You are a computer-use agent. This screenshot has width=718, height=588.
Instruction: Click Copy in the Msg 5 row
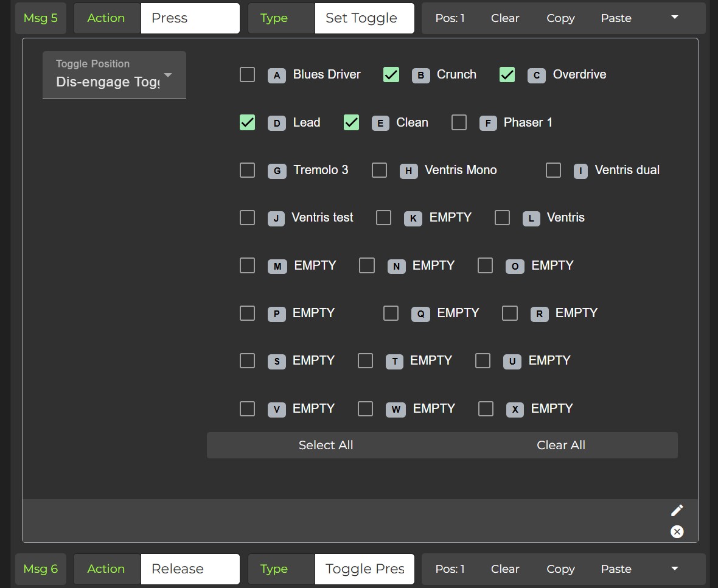coord(560,18)
